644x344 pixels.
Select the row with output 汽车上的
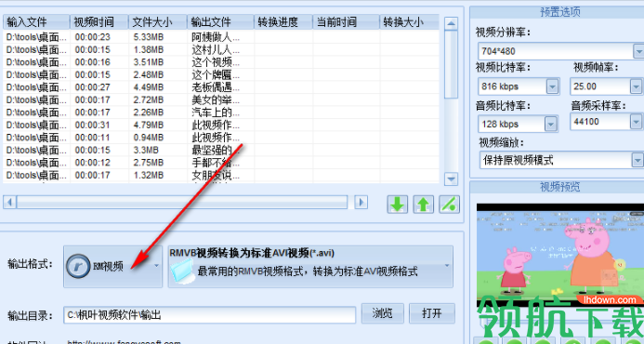pos(221,112)
